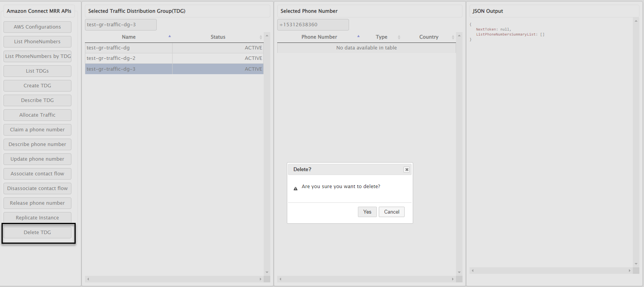This screenshot has width=644, height=287.
Task: Click Disassociate contact flow button
Action: click(37, 189)
